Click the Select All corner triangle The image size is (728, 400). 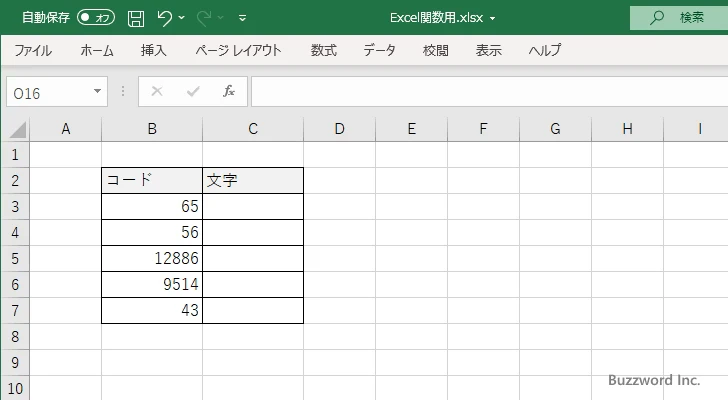[16, 129]
